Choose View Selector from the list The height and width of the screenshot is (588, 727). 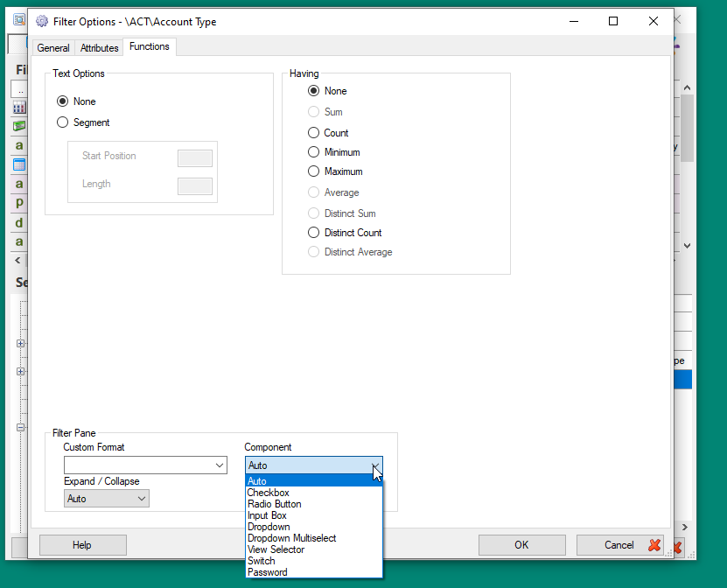point(314,549)
